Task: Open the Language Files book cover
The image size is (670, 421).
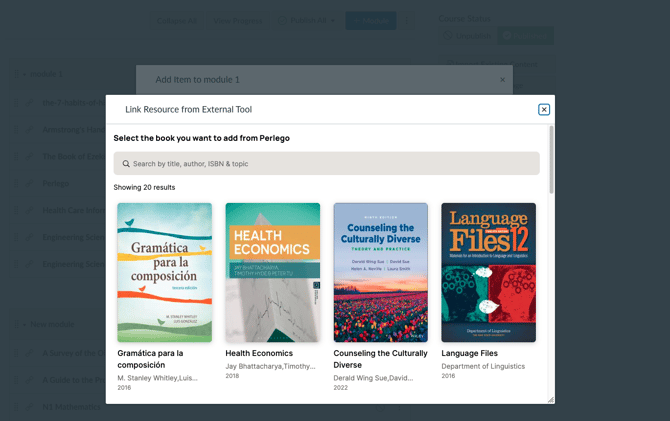Action: [489, 272]
